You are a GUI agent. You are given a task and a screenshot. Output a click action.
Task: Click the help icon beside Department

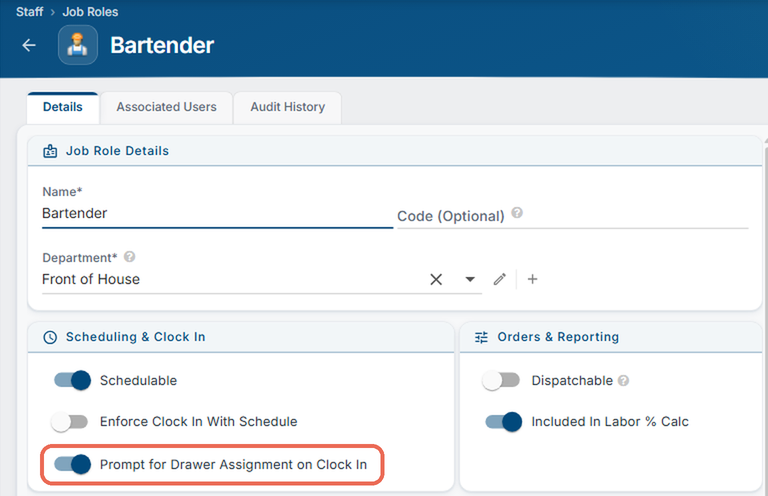[129, 257]
